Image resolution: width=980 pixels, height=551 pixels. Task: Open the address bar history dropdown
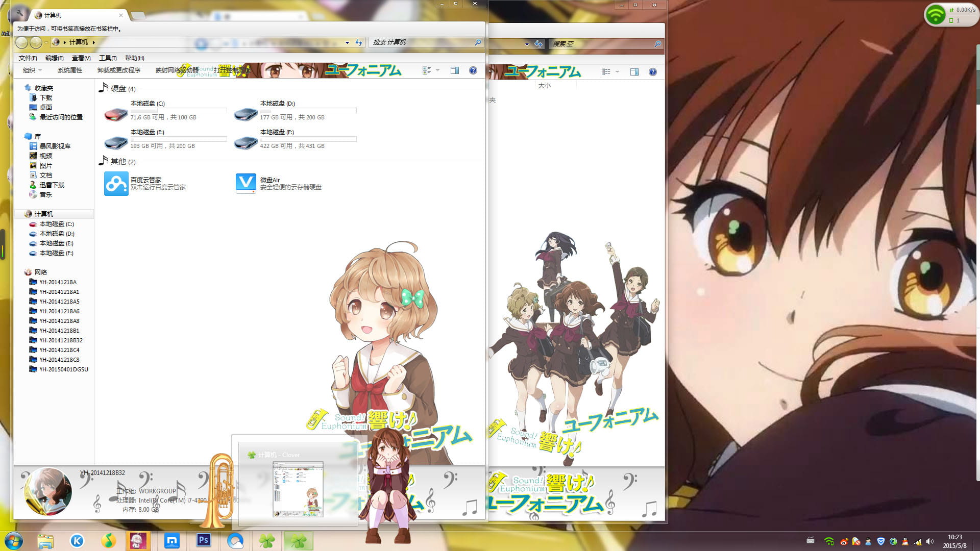pos(347,43)
